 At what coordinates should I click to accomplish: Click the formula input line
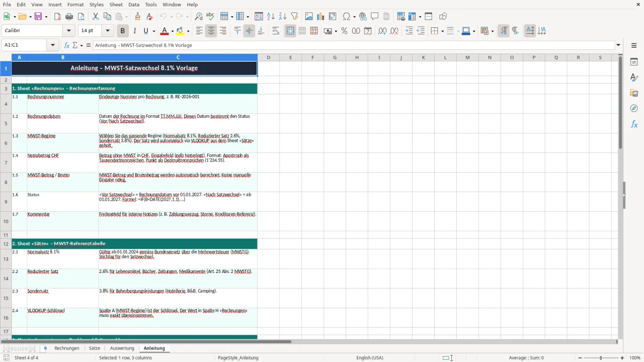coord(353,46)
